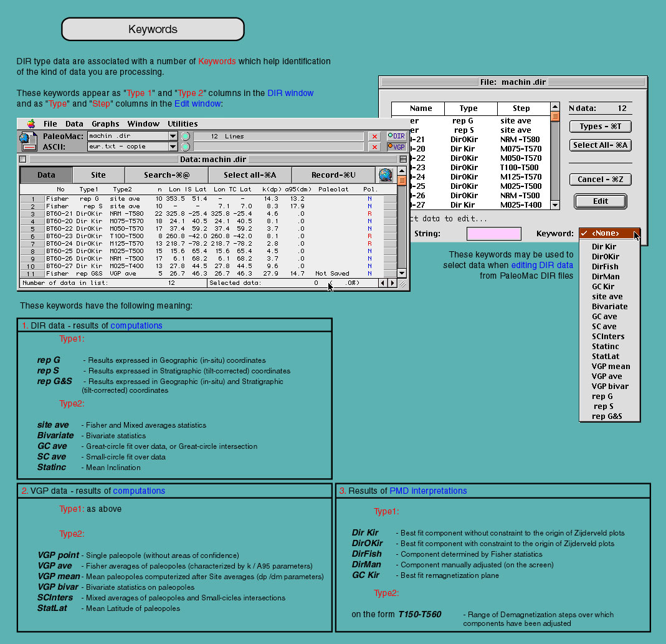This screenshot has height=644, width=666.
Task: Click the pink String input field
Action: pyautogui.click(x=493, y=233)
